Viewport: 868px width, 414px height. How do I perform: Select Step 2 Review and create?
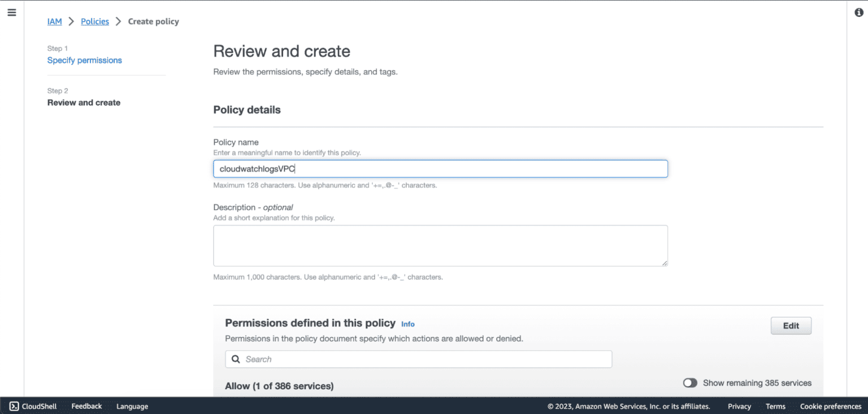[x=84, y=102]
